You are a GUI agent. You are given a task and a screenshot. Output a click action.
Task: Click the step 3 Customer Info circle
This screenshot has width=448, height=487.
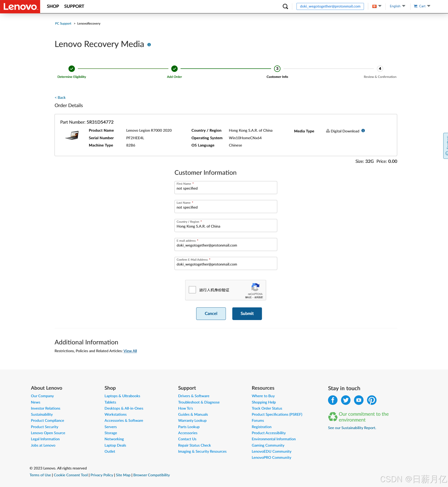pos(277,69)
